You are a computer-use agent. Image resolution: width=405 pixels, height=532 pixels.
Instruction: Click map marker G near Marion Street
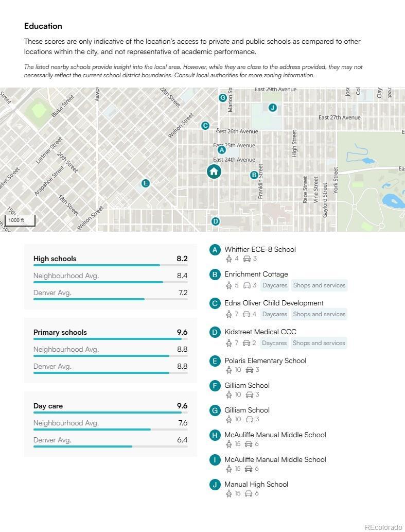pos(223,98)
